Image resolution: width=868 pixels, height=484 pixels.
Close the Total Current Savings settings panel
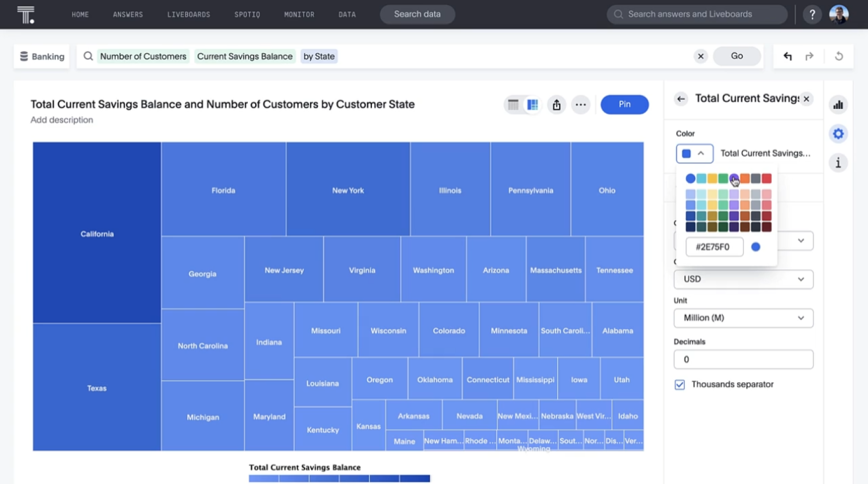coord(806,99)
